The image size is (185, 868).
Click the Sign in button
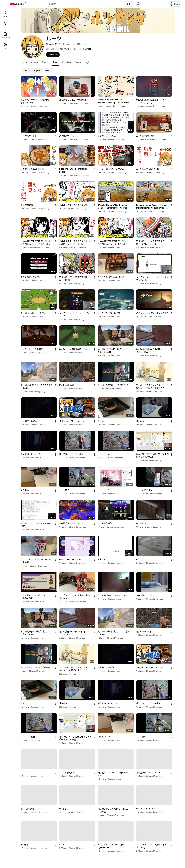coord(175,4)
